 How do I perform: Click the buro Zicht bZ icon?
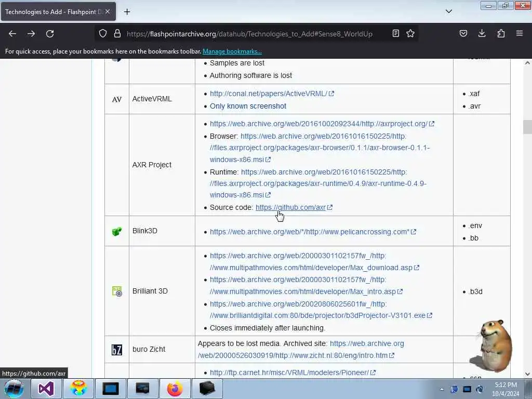point(117,350)
